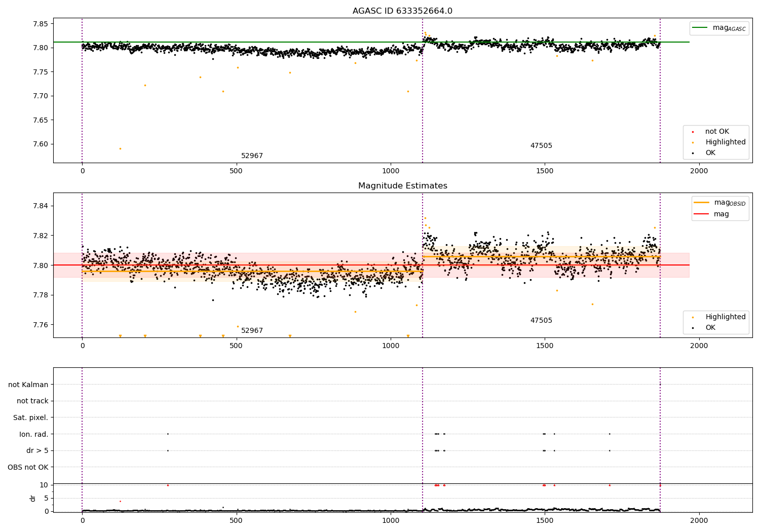Click the 7.84 y-axis tick label
760x532 pixels.
click(x=40, y=206)
